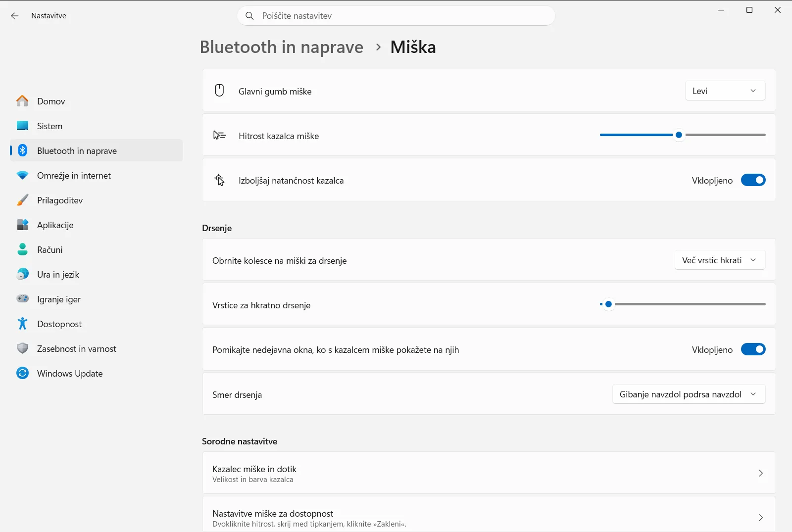Open the Prilagoditev section
This screenshot has width=792, height=532.
click(96, 200)
